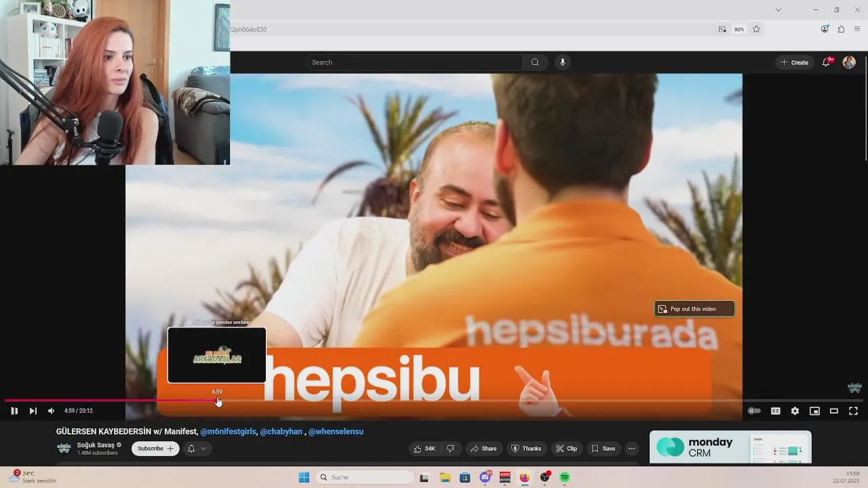Image resolution: width=868 pixels, height=488 pixels.
Task: Bookmark this page with star icon
Action: coord(756,29)
